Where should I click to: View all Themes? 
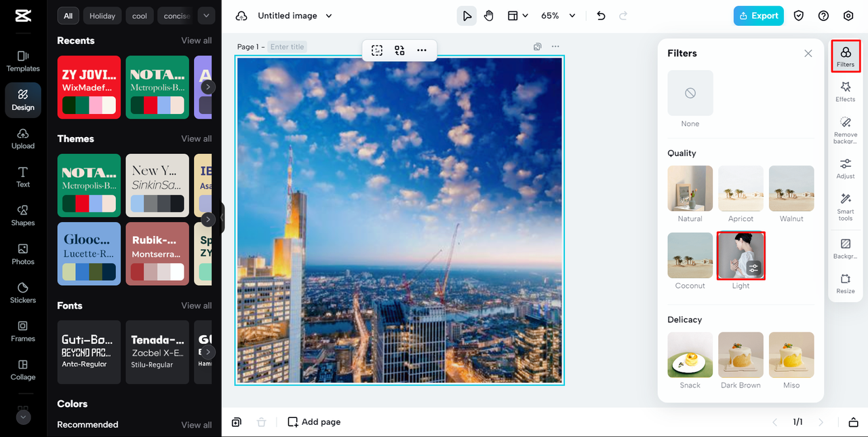coord(197,138)
